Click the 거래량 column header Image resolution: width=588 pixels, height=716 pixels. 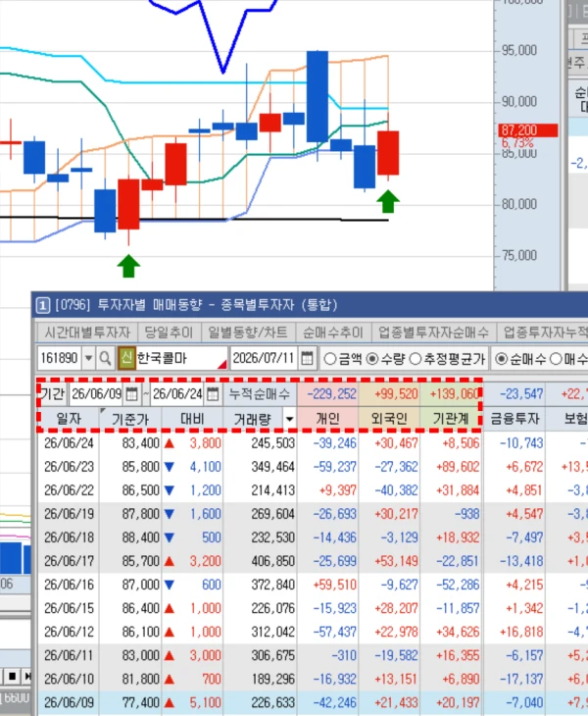(x=253, y=419)
